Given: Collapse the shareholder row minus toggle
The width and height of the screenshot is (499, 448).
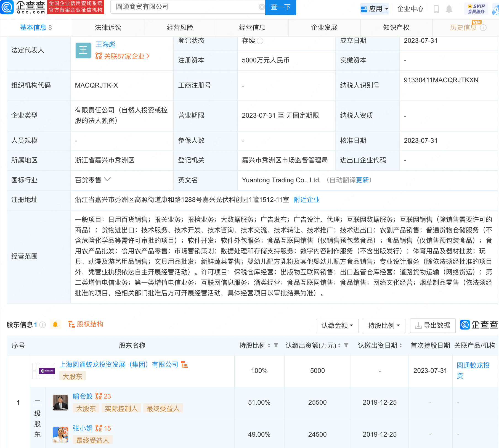Looking at the screenshot, I should coord(34,371).
